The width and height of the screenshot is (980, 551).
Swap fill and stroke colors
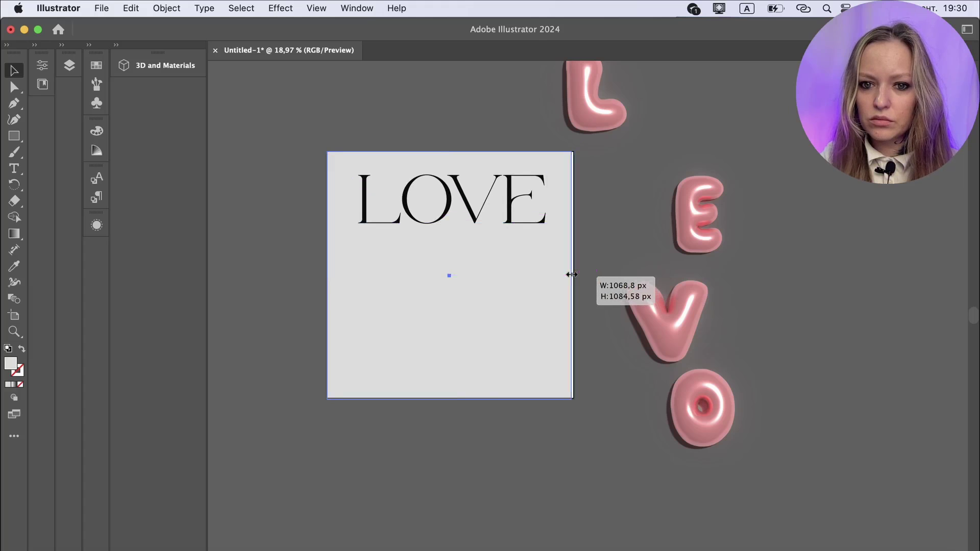coord(22,348)
